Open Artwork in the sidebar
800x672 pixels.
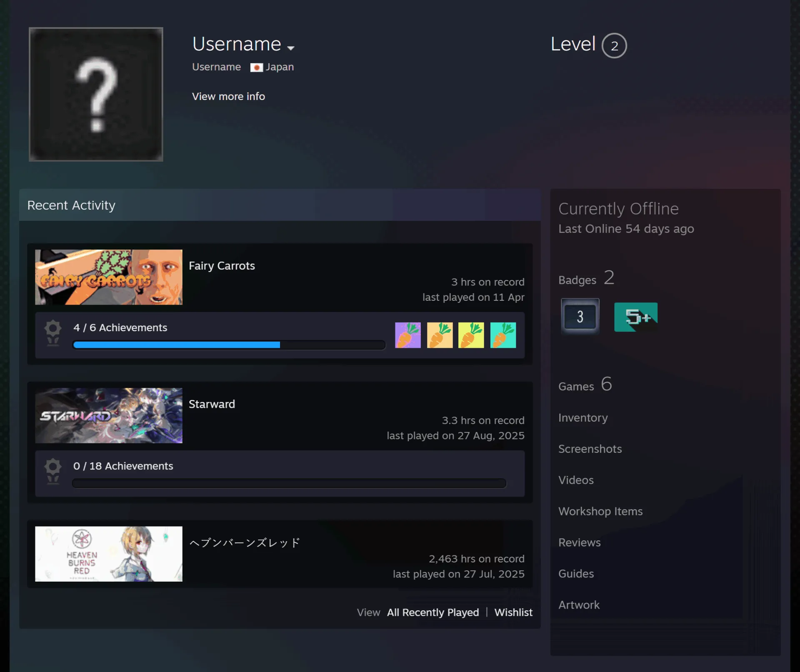tap(579, 605)
